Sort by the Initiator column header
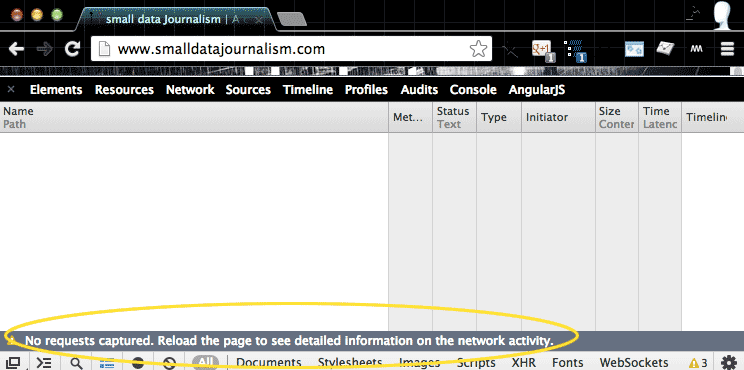Image resolution: width=744 pixels, height=370 pixels. coord(558,117)
